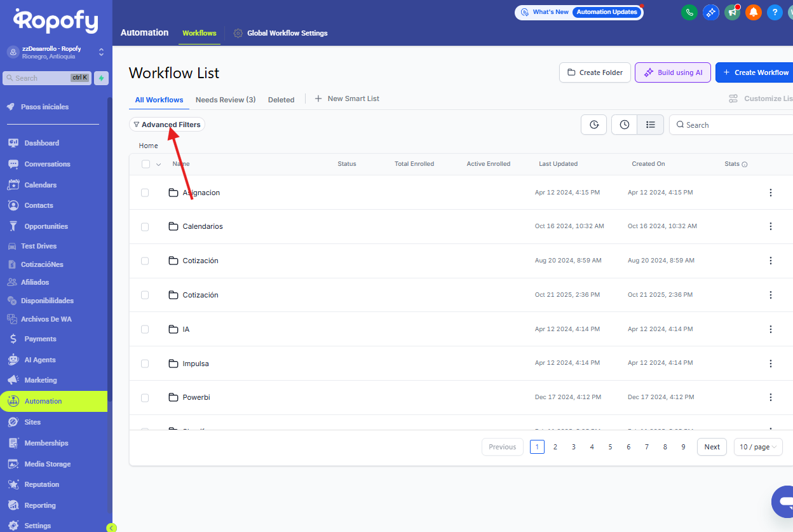Click the megaphone announcements icon

[x=733, y=12]
